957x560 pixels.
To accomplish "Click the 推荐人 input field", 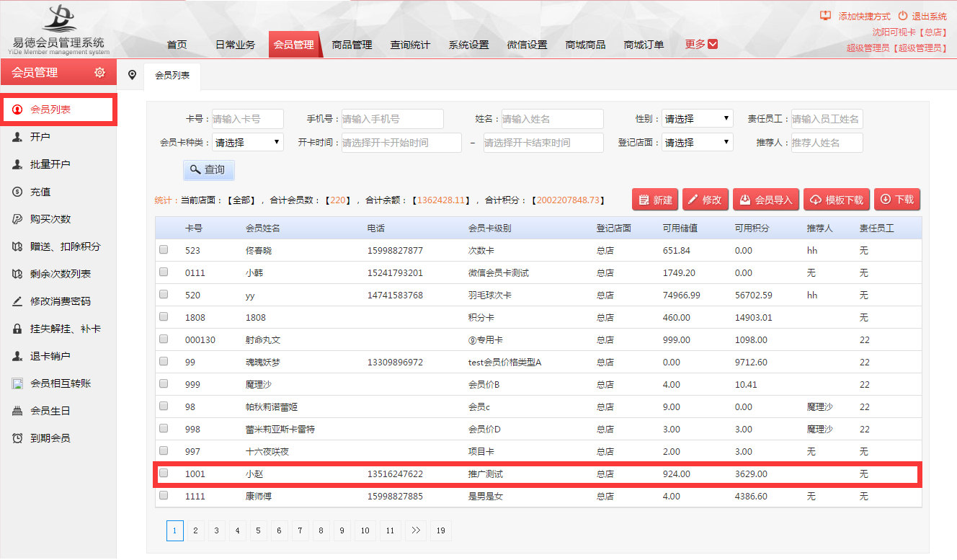I will coord(827,143).
